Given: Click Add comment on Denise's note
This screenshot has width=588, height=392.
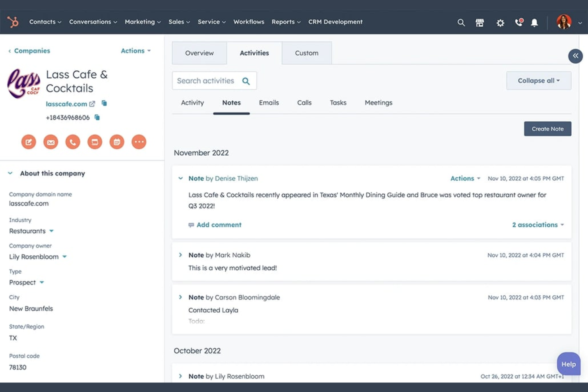Looking at the screenshot, I should pos(219,225).
